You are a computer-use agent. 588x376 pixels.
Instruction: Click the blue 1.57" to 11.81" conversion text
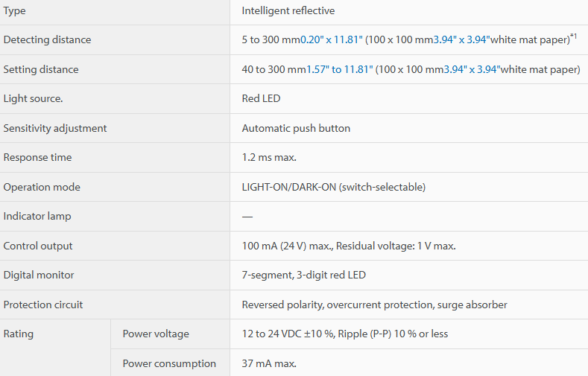(340, 70)
